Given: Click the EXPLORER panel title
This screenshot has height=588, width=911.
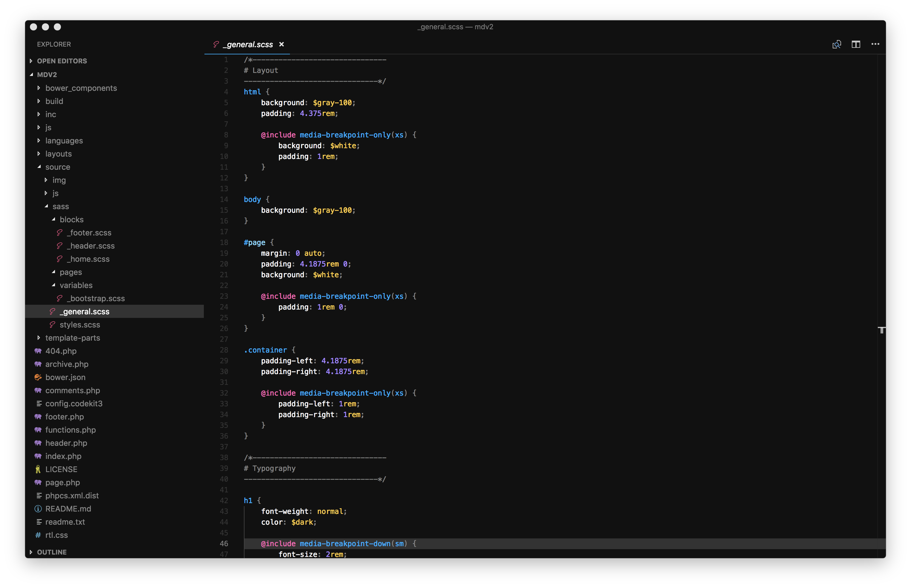Looking at the screenshot, I should click(54, 44).
